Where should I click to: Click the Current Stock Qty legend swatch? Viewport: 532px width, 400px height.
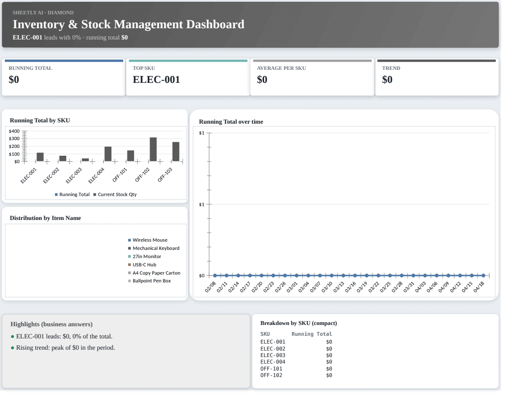95,194
